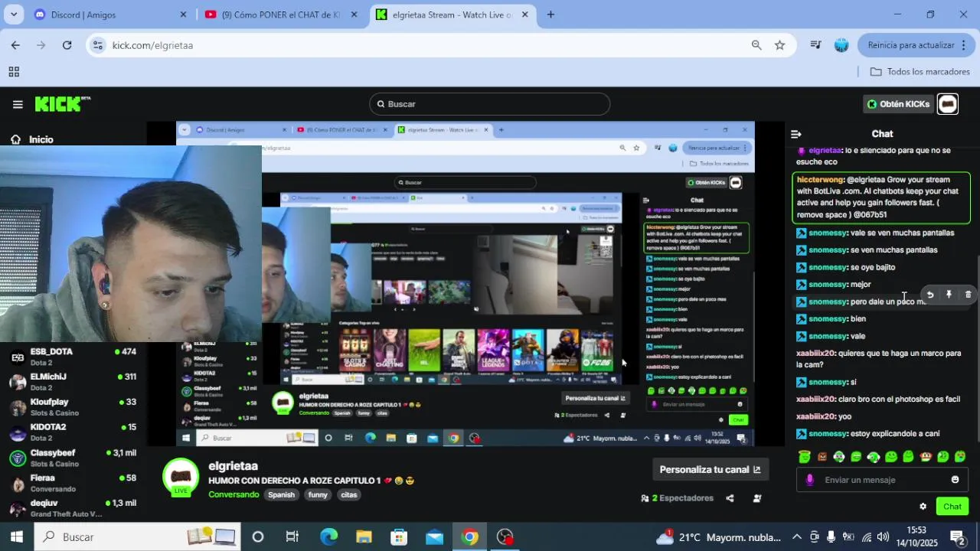The image size is (980, 551).
Task: Select the 'funny' tag
Action: tap(318, 495)
